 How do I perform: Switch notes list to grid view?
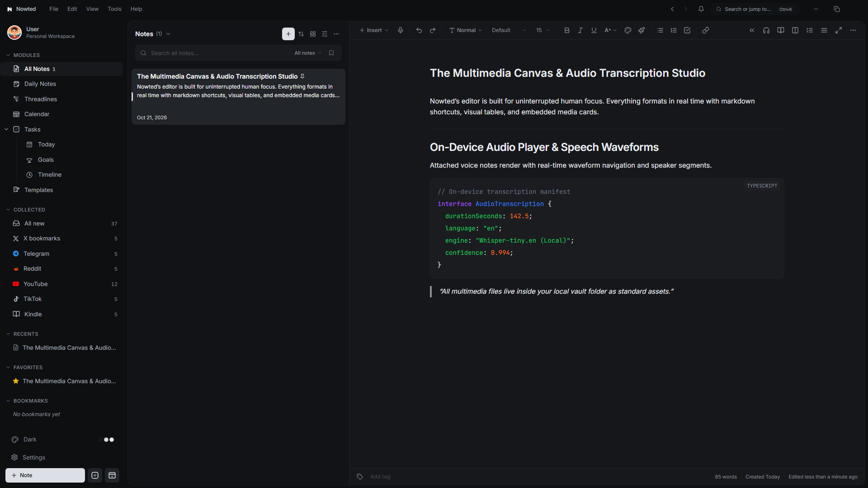click(x=313, y=34)
